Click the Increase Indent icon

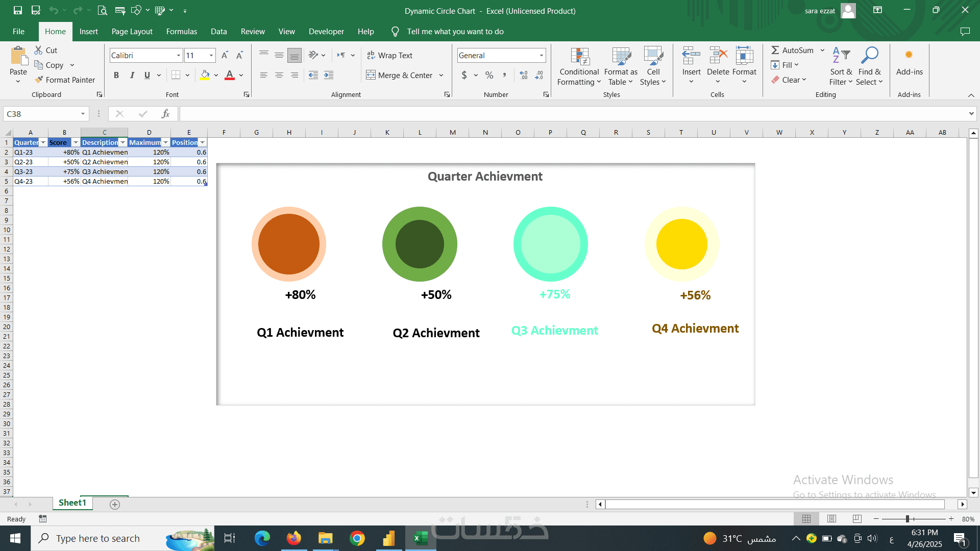(329, 76)
